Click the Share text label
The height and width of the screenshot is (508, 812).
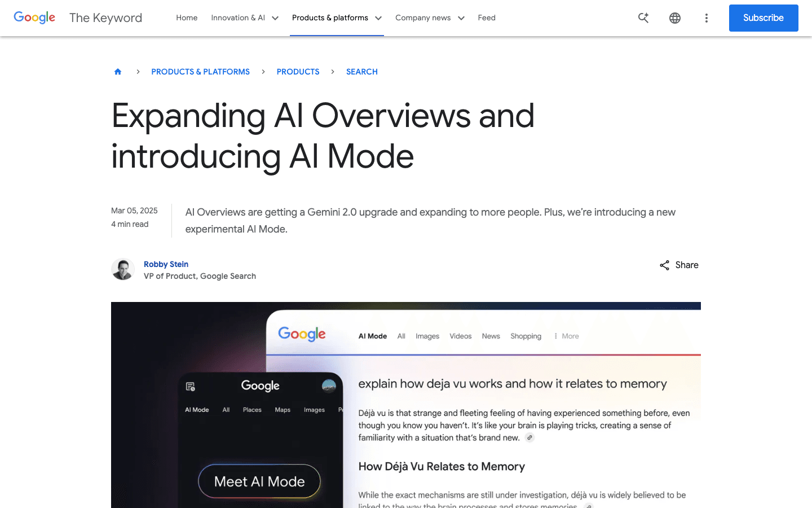tap(687, 265)
